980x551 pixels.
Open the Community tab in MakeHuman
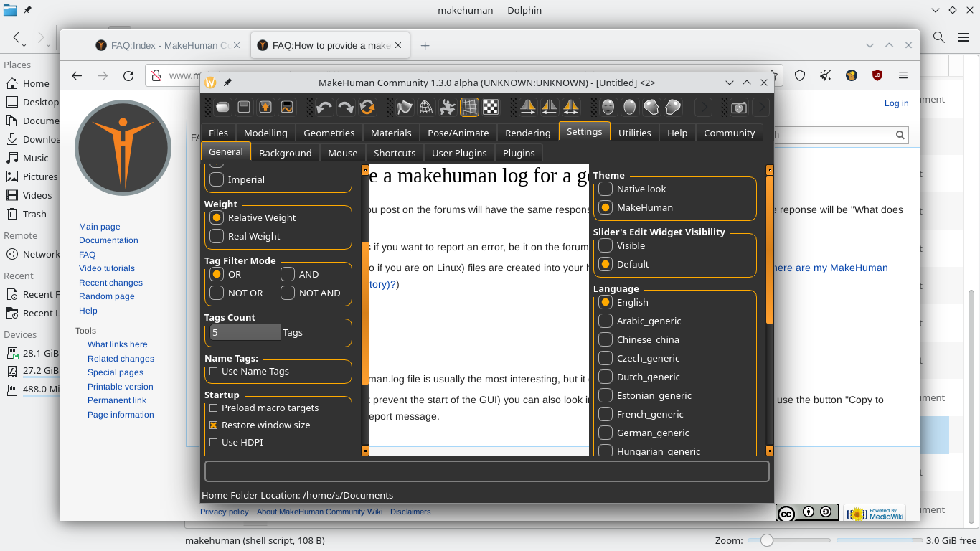point(729,133)
